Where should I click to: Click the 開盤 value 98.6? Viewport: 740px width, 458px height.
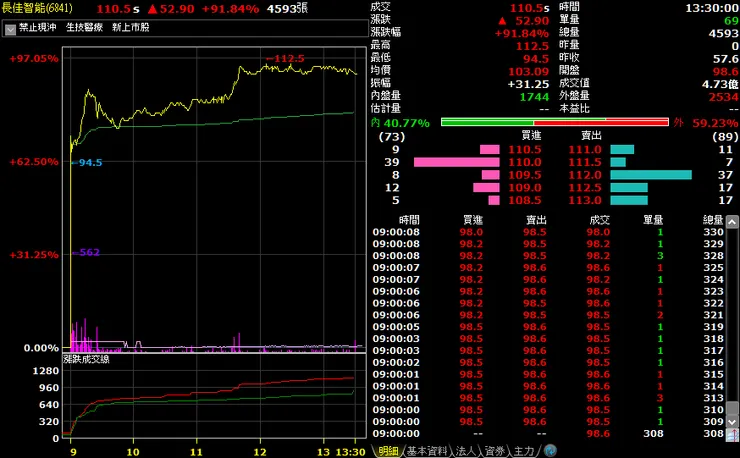pyautogui.click(x=726, y=72)
